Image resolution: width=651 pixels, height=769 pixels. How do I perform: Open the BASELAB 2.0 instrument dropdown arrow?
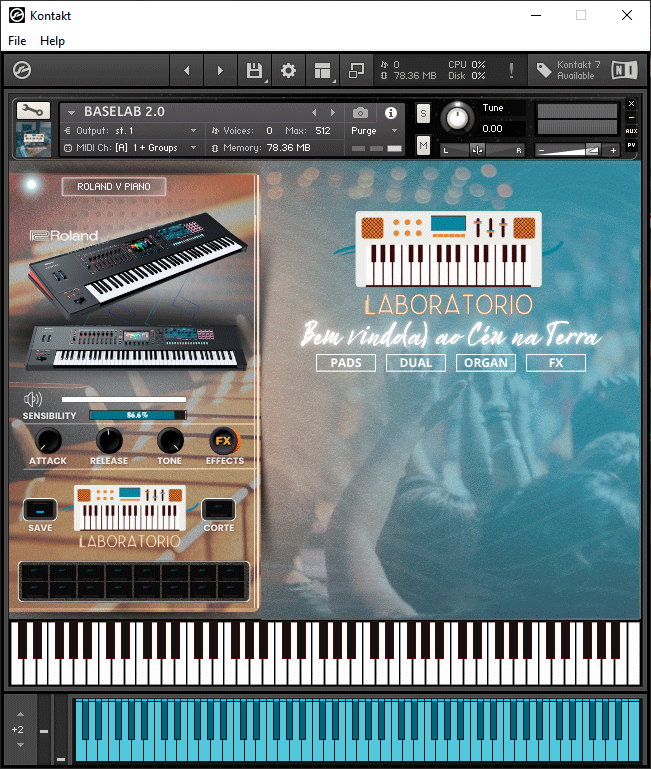[72, 112]
